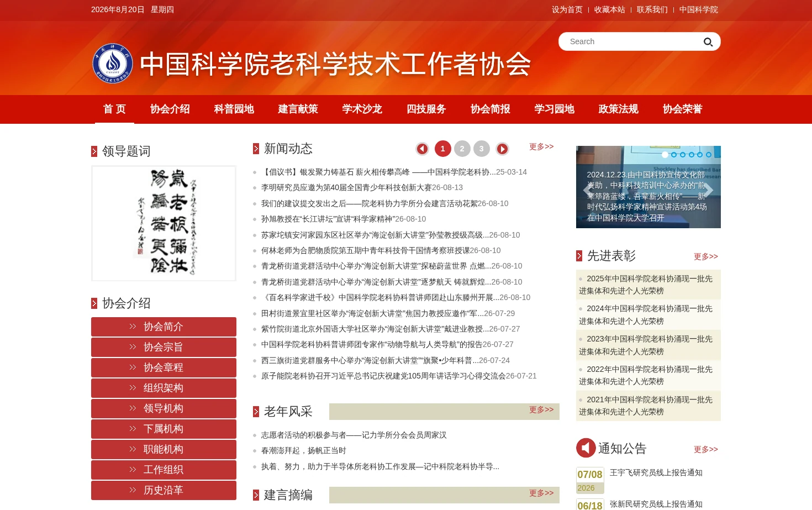Open notice 王宇飞研究员线上报告通知
Viewport: 812px width, 510px height.
pos(656,472)
